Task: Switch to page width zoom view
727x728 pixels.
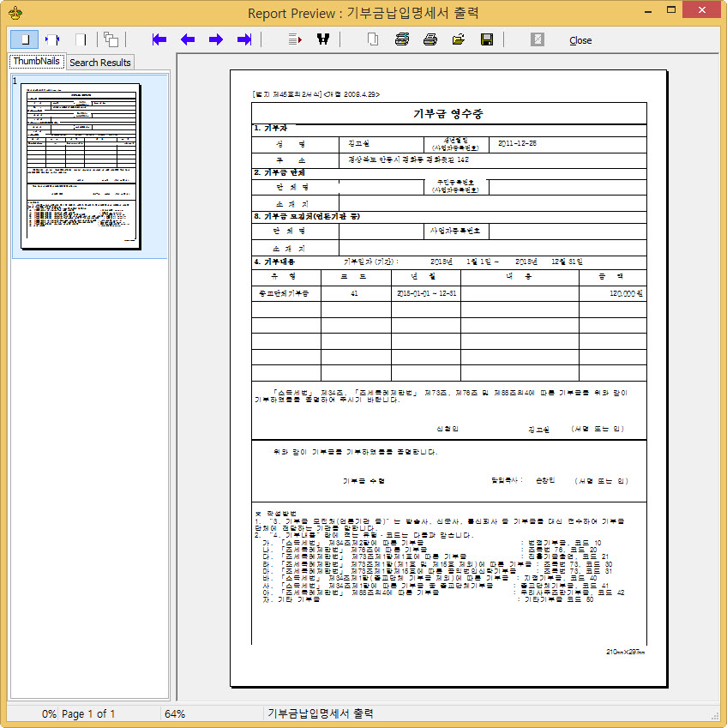Action: [x=52, y=39]
